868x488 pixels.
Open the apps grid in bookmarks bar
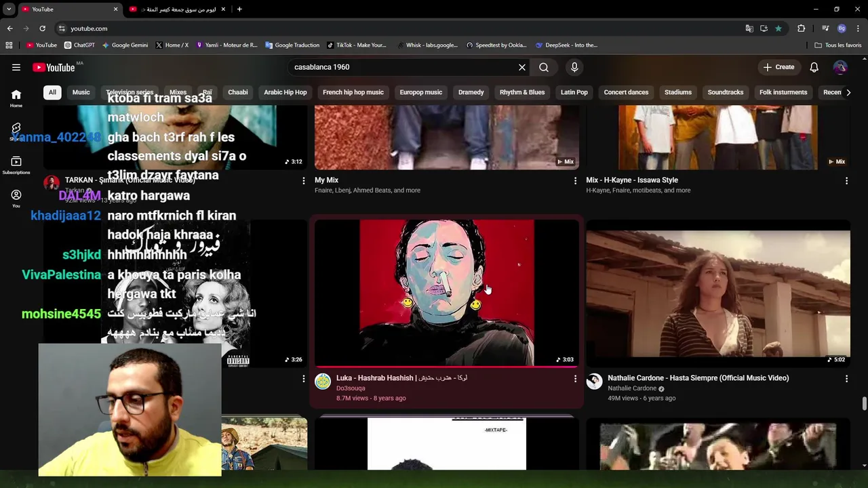click(9, 45)
